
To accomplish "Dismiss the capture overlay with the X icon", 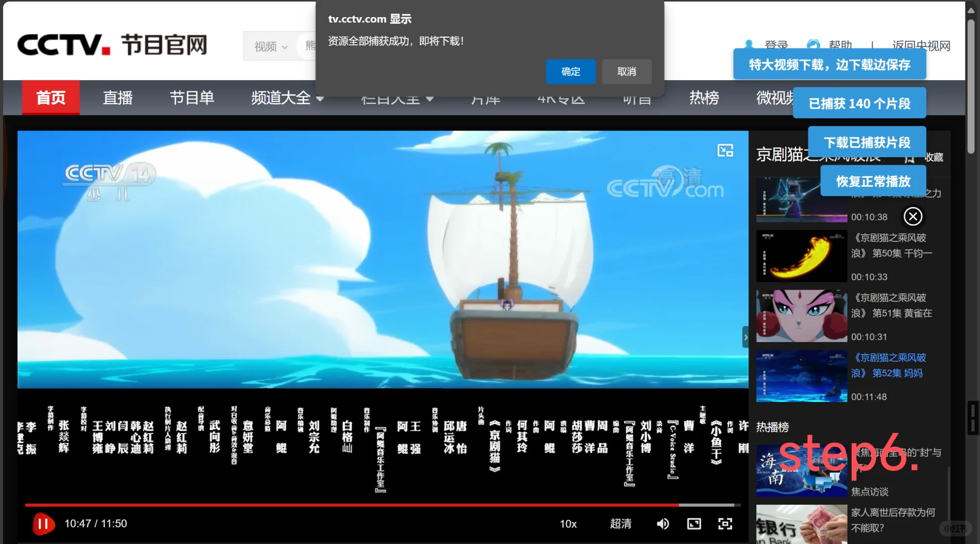I will click(913, 217).
